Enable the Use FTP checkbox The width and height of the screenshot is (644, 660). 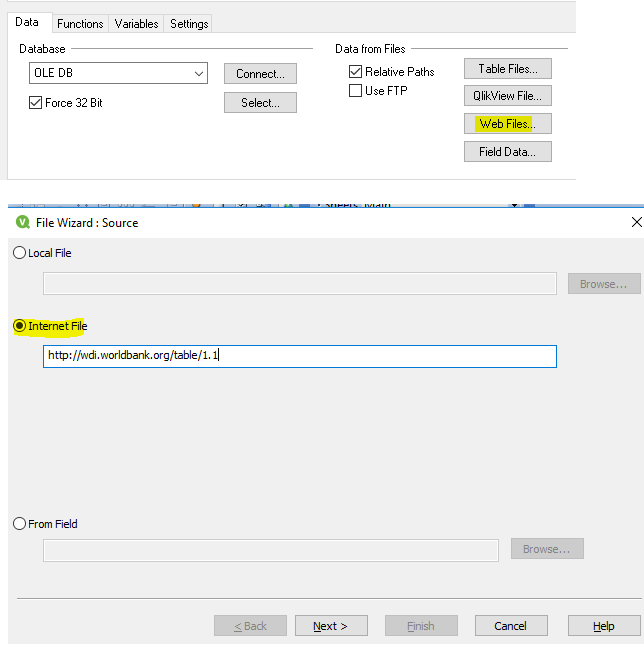click(355, 91)
